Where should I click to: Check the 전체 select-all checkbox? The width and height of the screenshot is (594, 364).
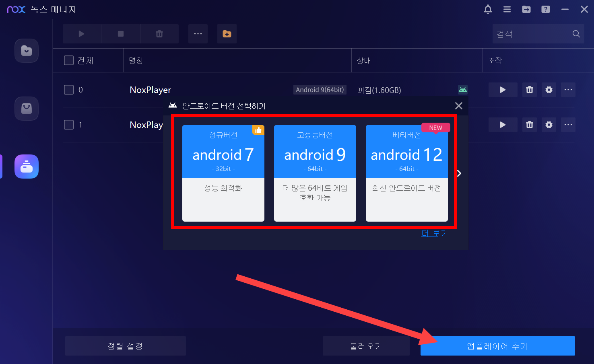tap(69, 60)
